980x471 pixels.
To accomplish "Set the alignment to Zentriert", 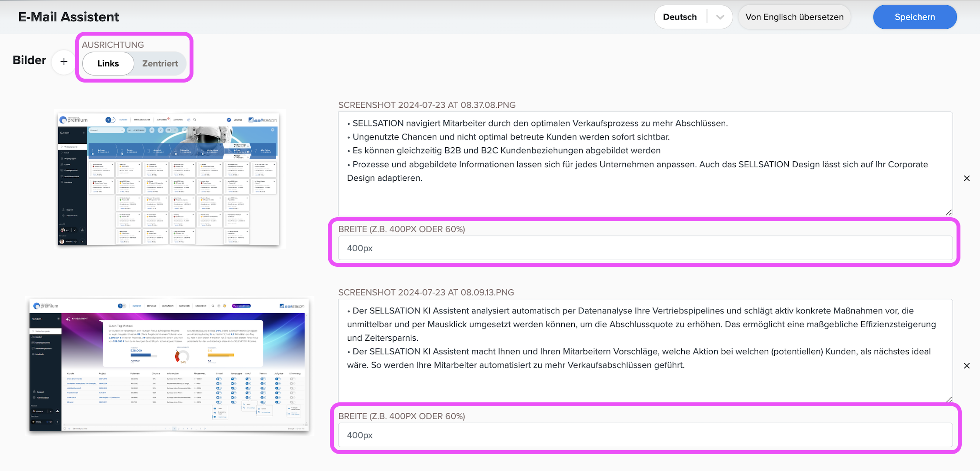I will click(x=160, y=63).
